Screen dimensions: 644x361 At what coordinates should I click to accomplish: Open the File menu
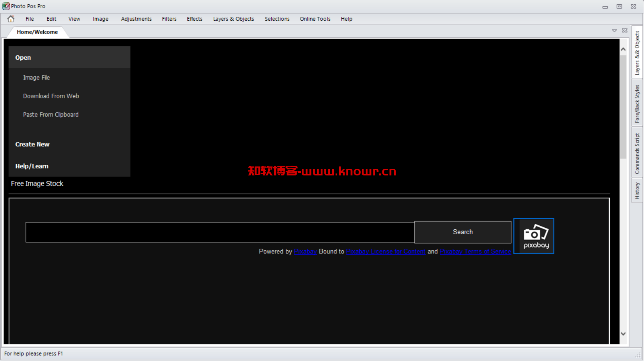tap(30, 19)
